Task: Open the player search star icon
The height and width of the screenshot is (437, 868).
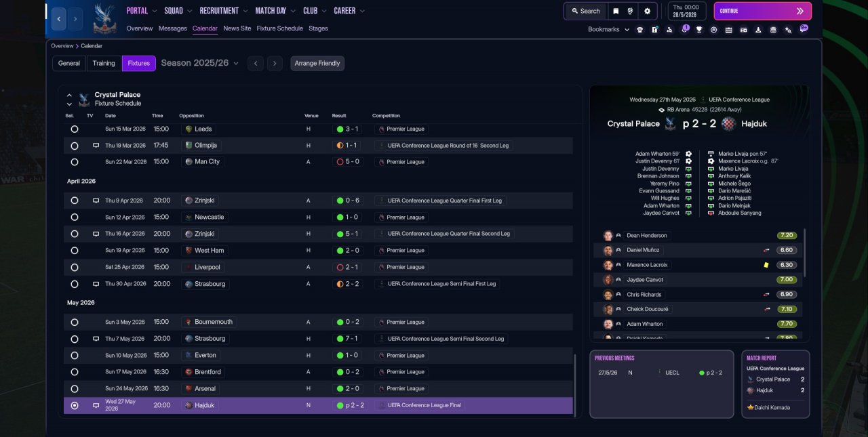Action: [x=788, y=30]
